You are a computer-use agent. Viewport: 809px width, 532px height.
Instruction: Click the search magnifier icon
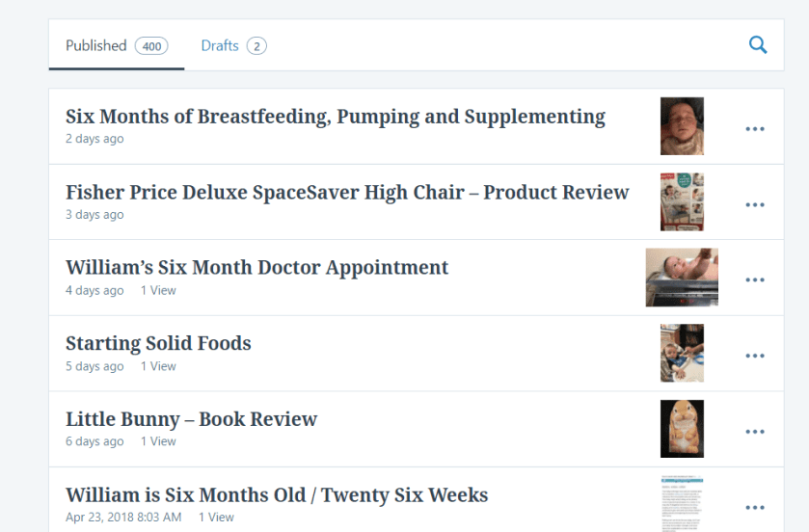click(x=758, y=45)
